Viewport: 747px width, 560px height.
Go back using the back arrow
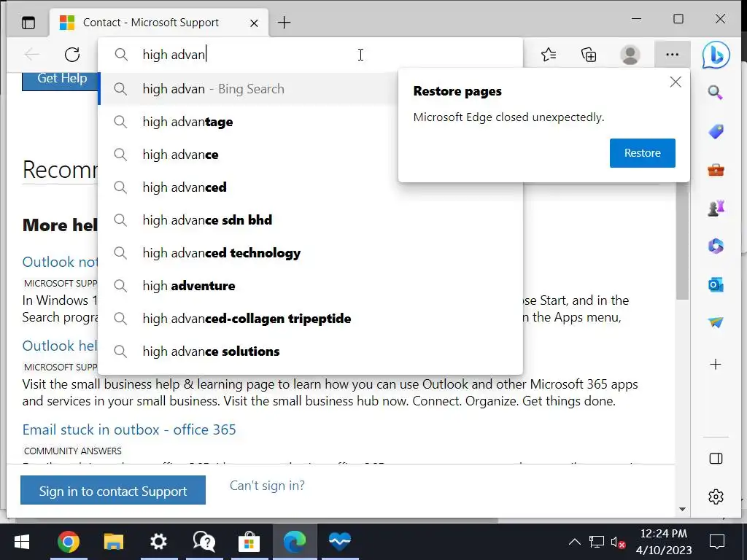coord(32,55)
